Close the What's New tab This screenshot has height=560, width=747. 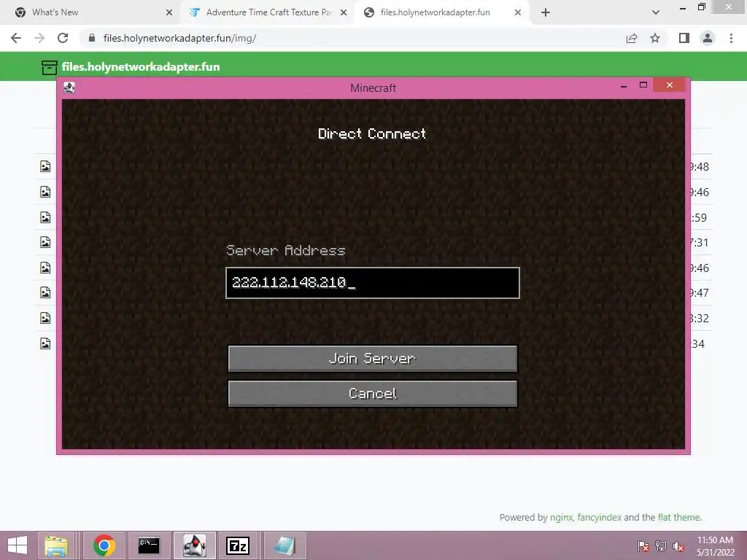coord(169,13)
